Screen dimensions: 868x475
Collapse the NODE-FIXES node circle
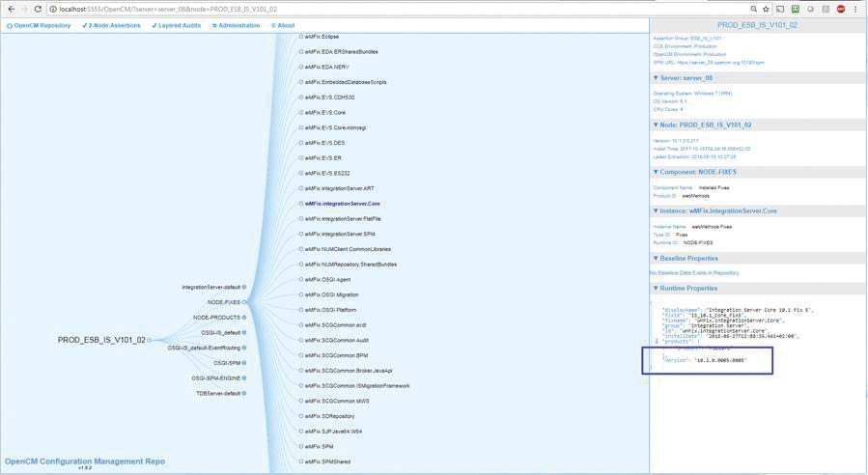click(244, 302)
